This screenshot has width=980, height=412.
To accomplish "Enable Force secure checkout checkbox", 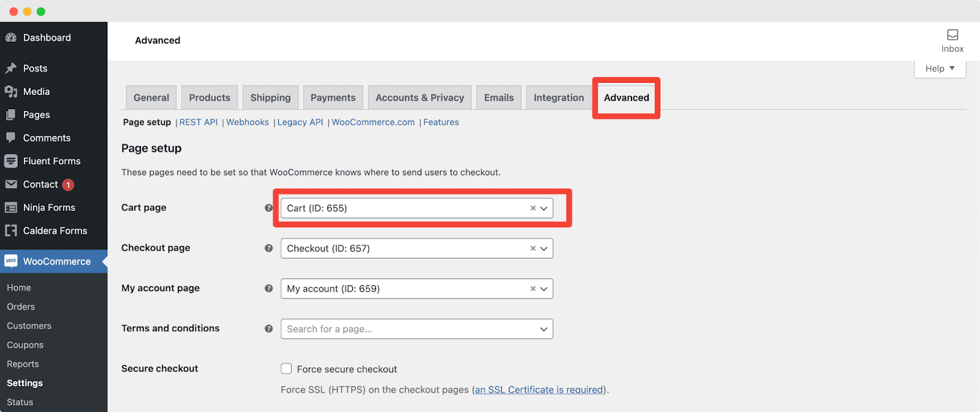I will [286, 368].
